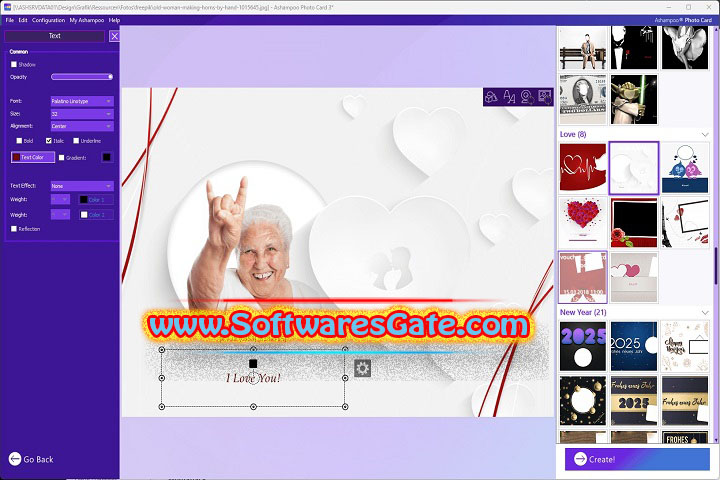The height and width of the screenshot is (480, 720).
Task: Open the Help menu
Action: coord(114,20)
